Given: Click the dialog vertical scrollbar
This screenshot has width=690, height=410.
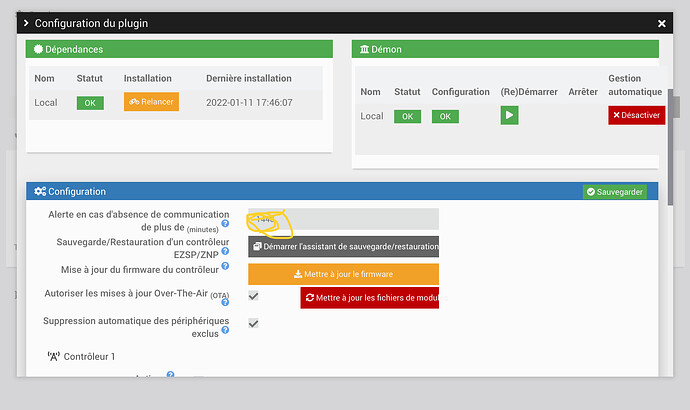Looking at the screenshot, I should click(671, 147).
